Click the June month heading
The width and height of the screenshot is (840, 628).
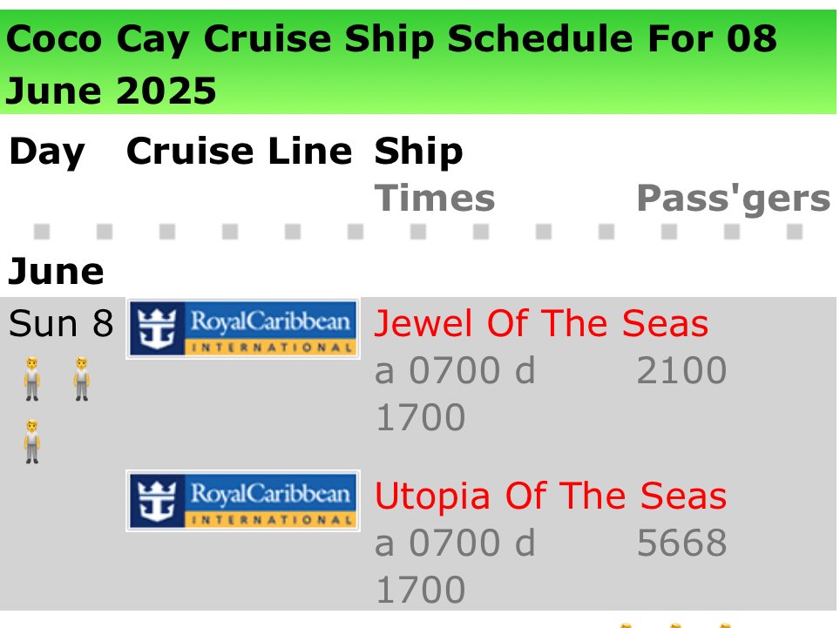point(56,271)
